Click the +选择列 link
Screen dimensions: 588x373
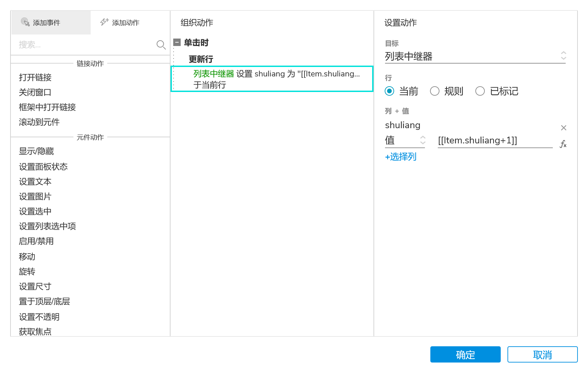pos(401,157)
